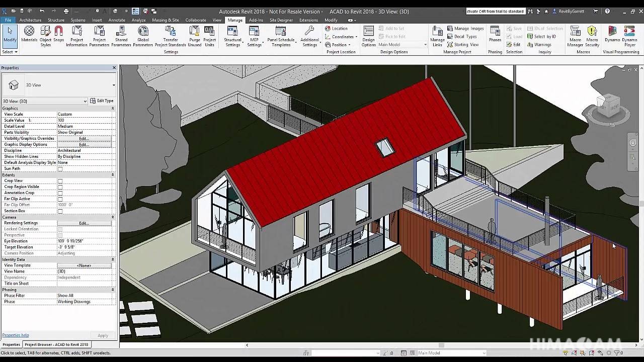
Task: Open Object Styles settings
Action: pos(45,36)
